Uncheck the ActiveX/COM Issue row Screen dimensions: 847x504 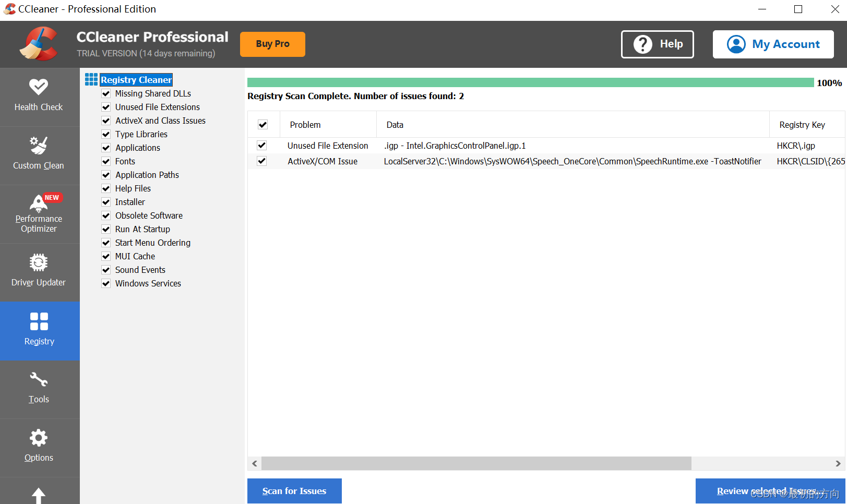(262, 161)
